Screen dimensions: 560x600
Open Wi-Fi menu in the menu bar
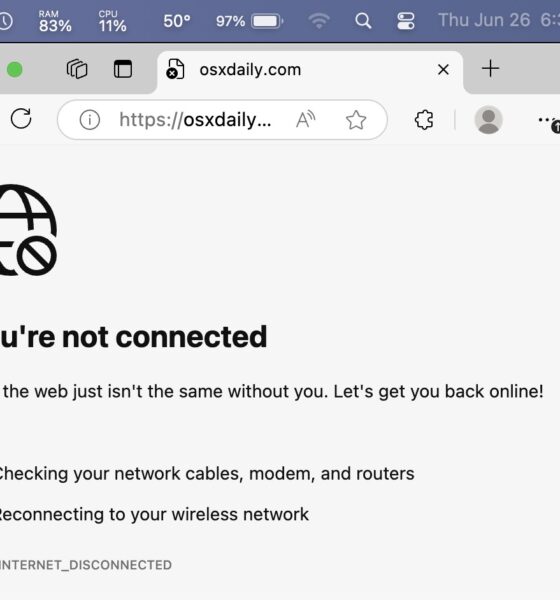point(319,21)
